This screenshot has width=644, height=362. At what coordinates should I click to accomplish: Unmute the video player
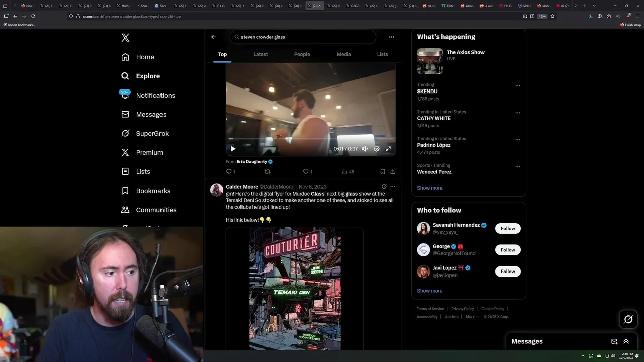365,149
